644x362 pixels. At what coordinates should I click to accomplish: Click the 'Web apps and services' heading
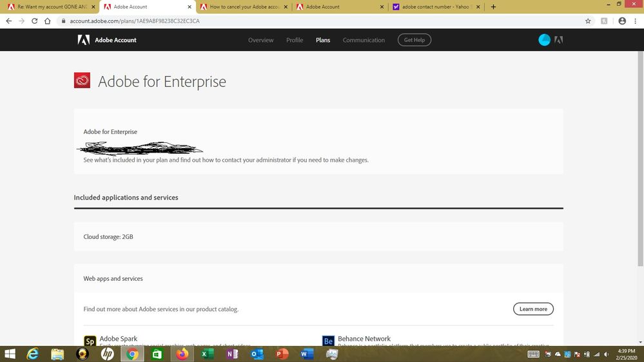[113, 279]
